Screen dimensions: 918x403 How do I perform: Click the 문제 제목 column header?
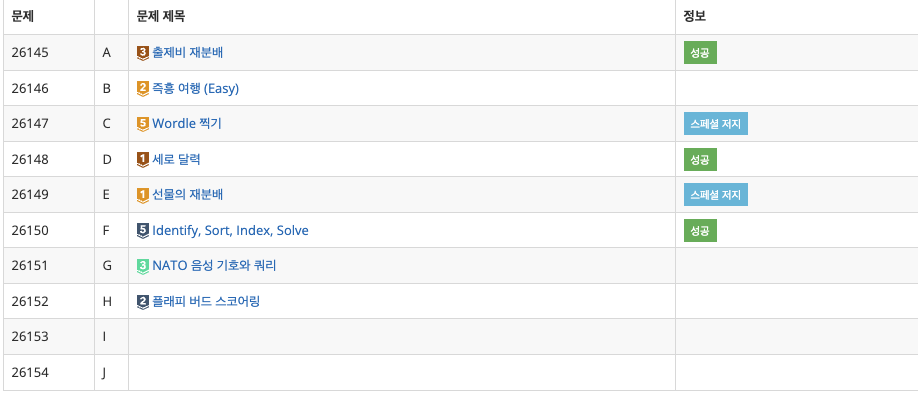pos(160,17)
